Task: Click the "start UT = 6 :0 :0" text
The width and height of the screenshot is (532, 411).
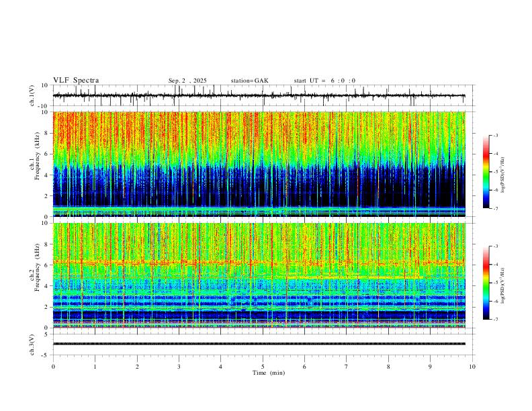Action: point(324,81)
